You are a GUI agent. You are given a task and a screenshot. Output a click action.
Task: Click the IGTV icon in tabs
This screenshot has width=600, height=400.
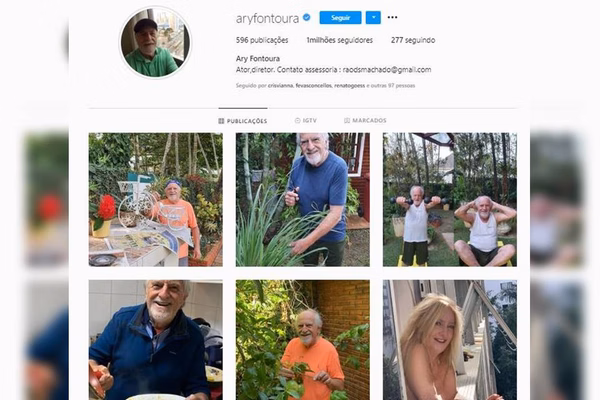(297, 121)
